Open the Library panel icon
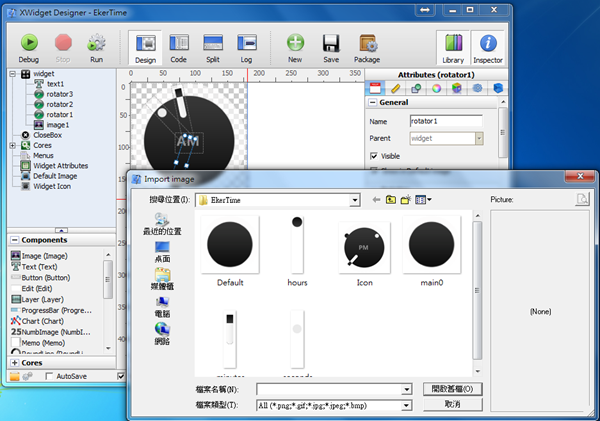This screenshot has height=421, width=600. [x=453, y=43]
